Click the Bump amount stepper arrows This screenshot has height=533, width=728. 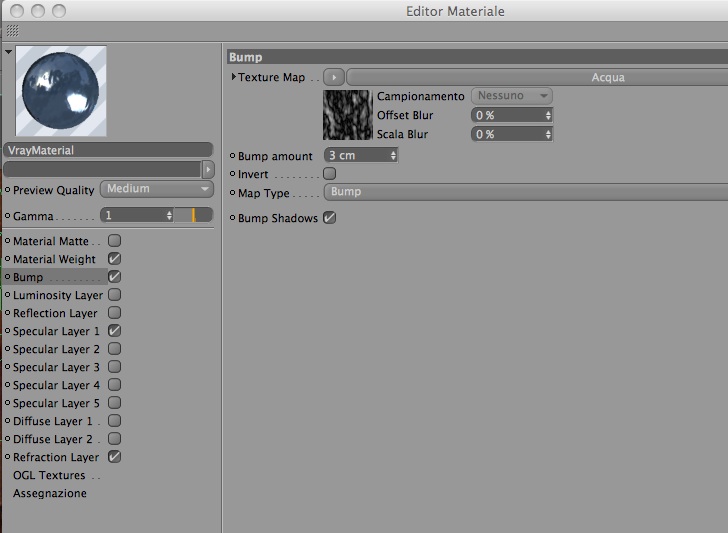coord(393,156)
